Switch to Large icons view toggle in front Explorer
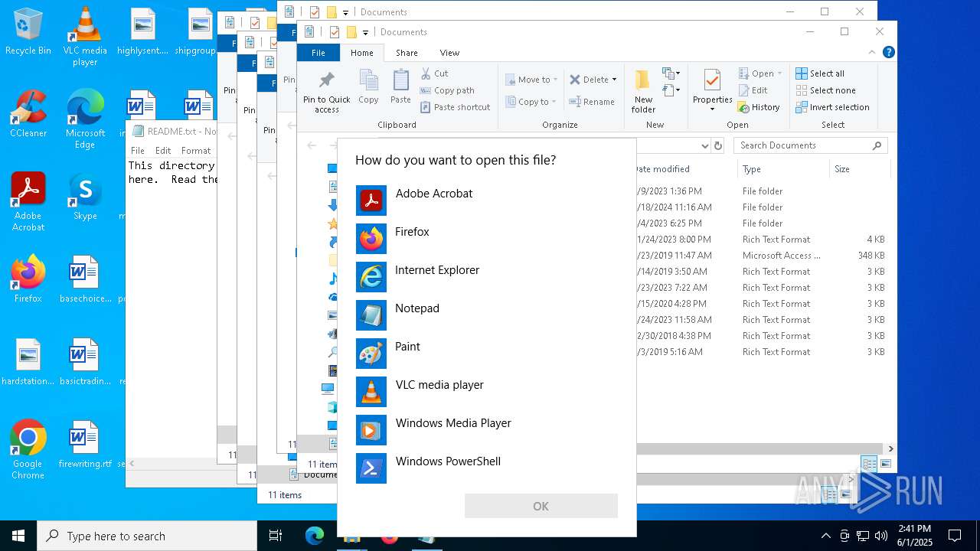 pos(886,464)
